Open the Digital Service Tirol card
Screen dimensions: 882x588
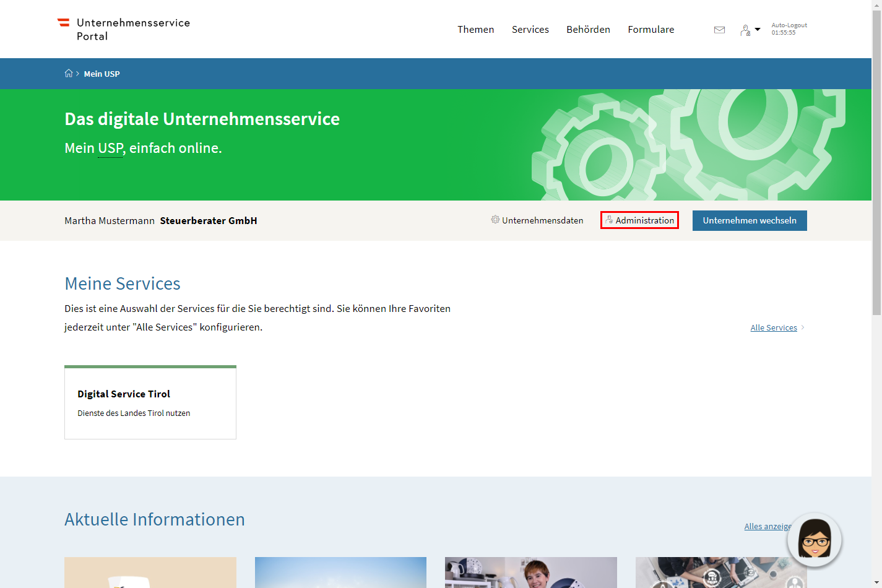(x=150, y=402)
